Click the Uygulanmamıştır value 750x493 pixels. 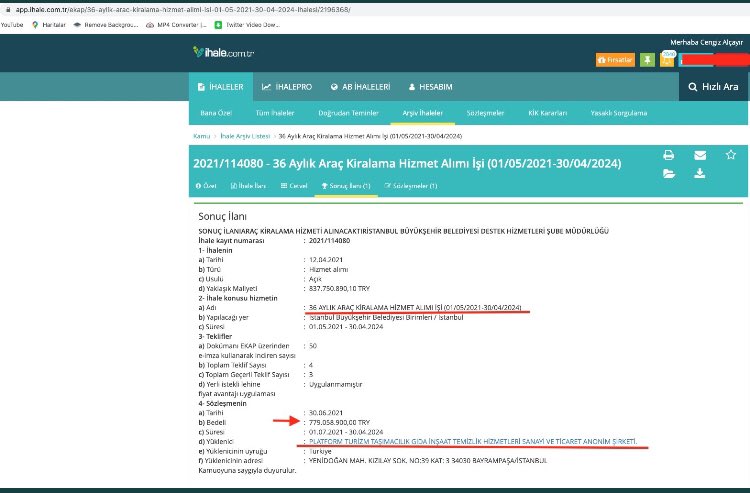(x=336, y=384)
